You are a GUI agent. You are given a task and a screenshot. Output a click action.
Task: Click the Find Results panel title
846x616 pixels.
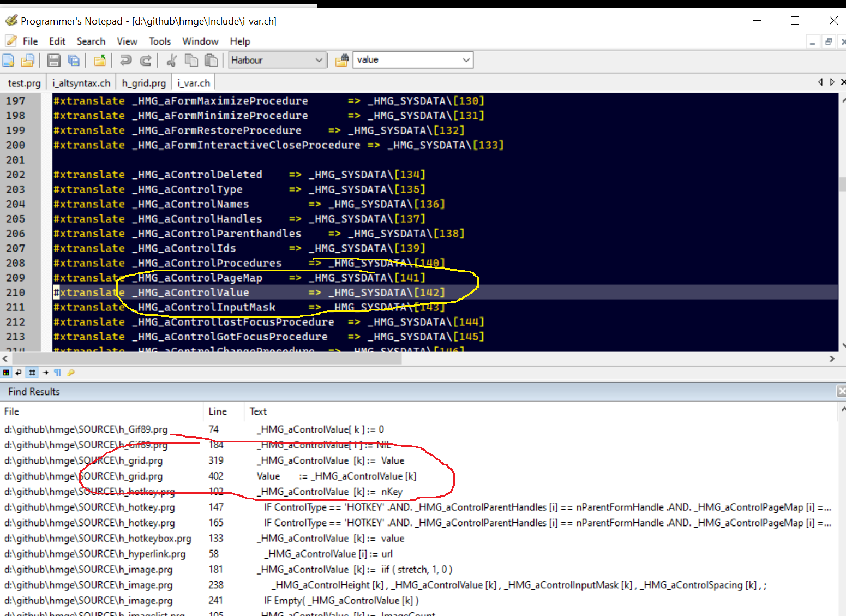click(x=34, y=392)
